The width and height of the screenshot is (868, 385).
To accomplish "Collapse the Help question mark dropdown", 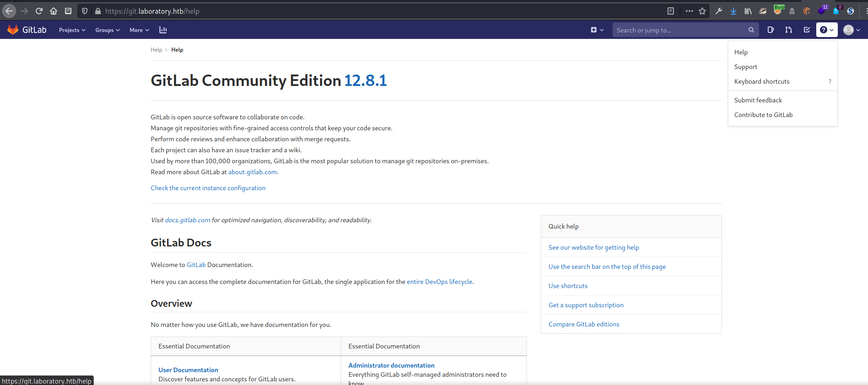I will (x=827, y=30).
